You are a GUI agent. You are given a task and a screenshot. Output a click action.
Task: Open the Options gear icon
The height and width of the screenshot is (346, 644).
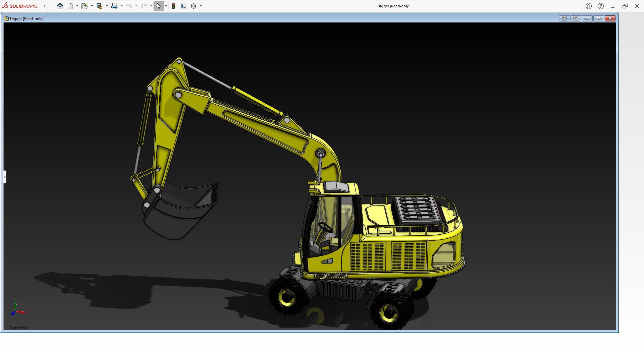(x=194, y=6)
